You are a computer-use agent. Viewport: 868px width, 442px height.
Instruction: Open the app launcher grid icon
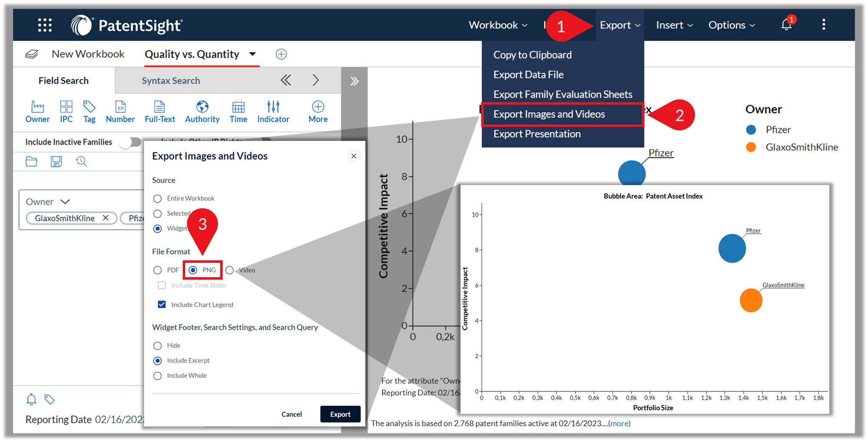tap(45, 25)
